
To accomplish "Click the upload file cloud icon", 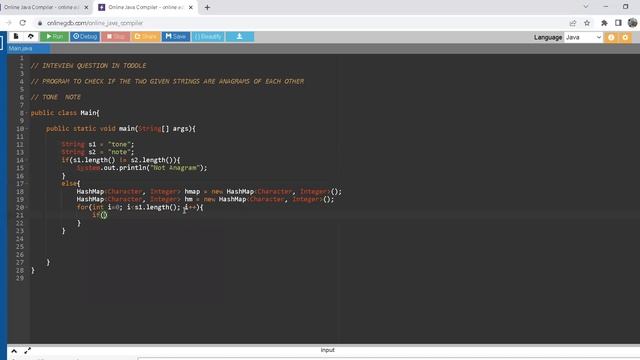I will (31, 36).
